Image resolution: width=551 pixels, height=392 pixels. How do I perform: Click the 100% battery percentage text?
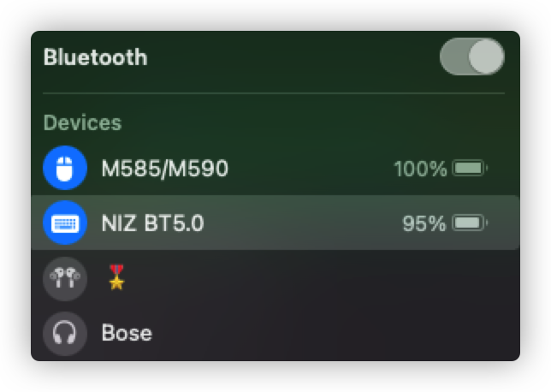pyautogui.click(x=420, y=169)
